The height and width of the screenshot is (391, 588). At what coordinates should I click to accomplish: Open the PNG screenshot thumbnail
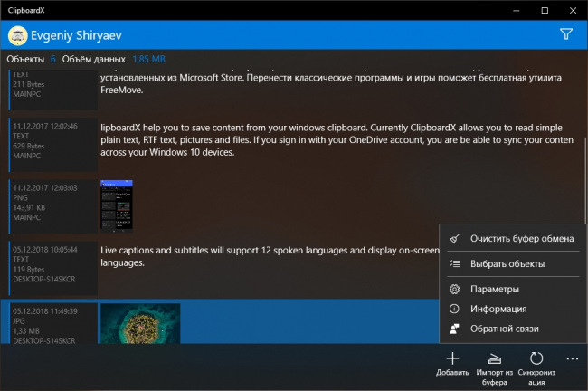click(x=117, y=206)
